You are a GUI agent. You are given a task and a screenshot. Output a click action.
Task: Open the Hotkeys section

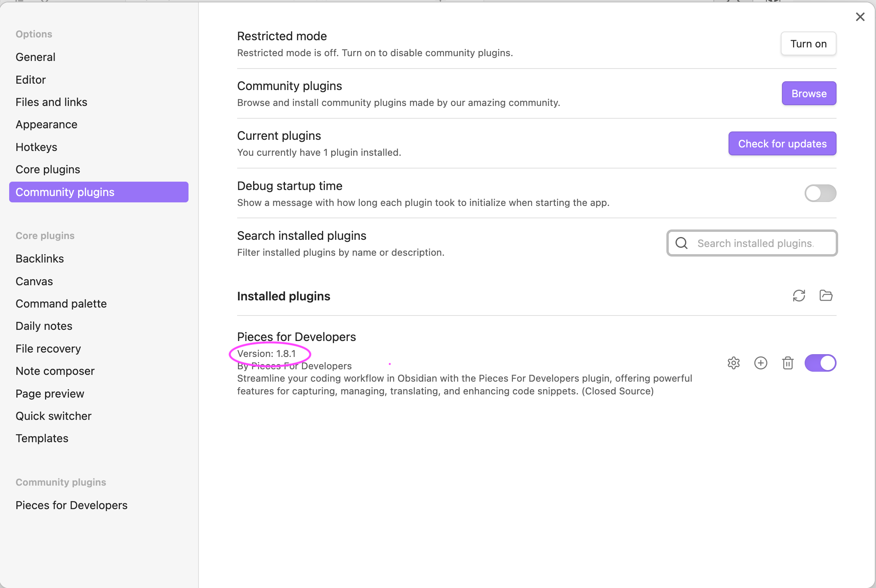click(x=36, y=147)
